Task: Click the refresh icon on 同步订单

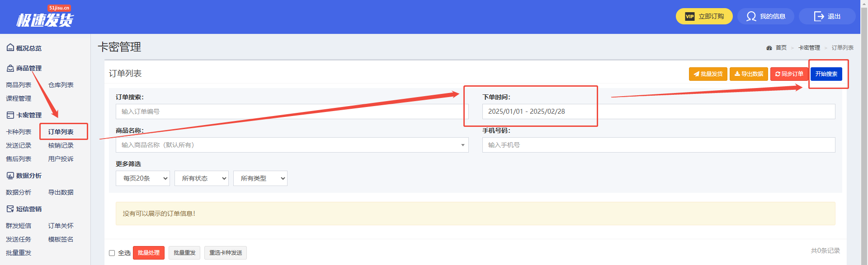Action: pos(778,74)
